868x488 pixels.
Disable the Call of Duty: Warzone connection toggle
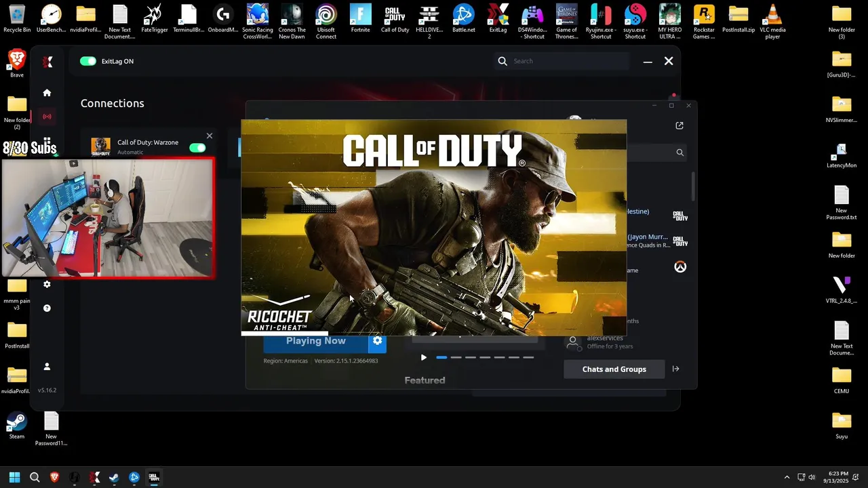coord(197,148)
